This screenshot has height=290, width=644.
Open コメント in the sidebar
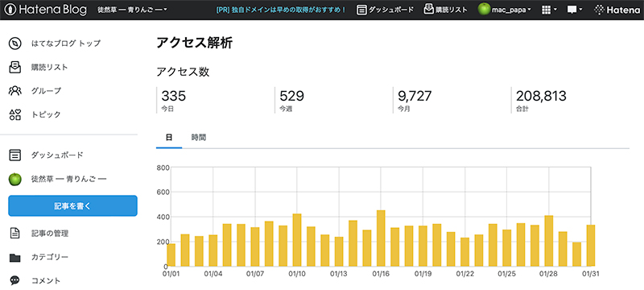46,281
